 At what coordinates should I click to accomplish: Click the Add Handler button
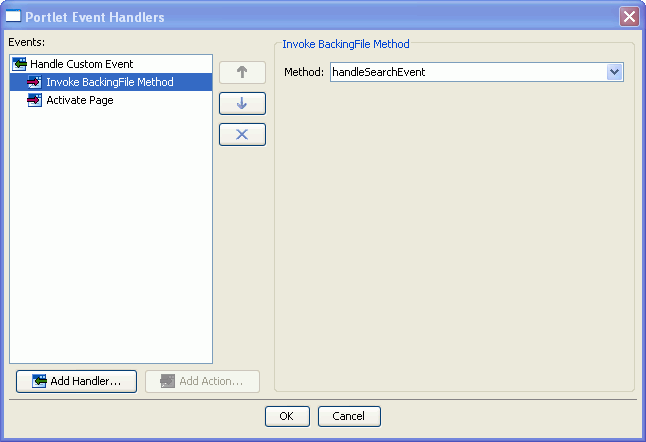tap(77, 381)
